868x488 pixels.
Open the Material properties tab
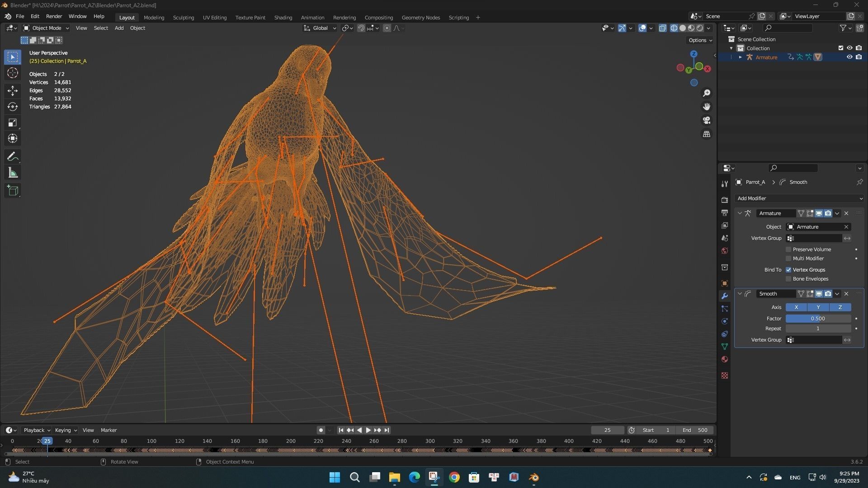point(725,359)
